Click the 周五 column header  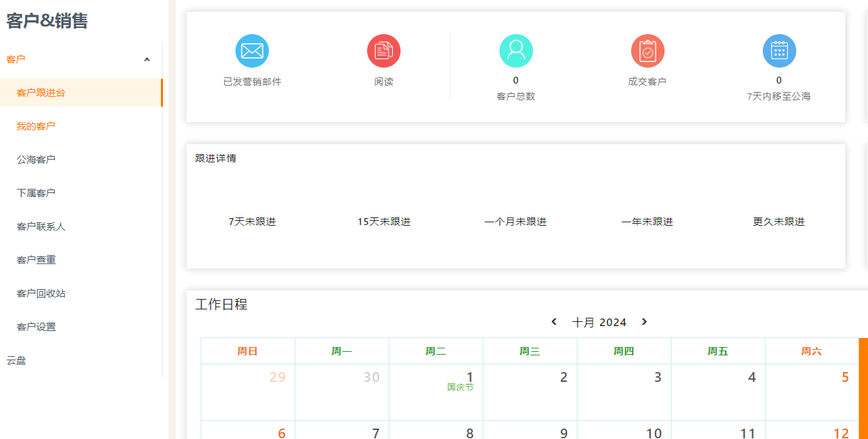(718, 351)
